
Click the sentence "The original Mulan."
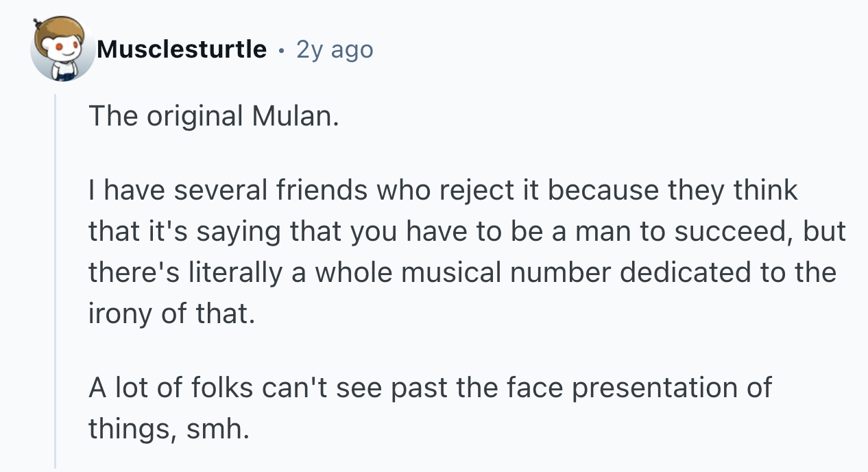pyautogui.click(x=213, y=117)
